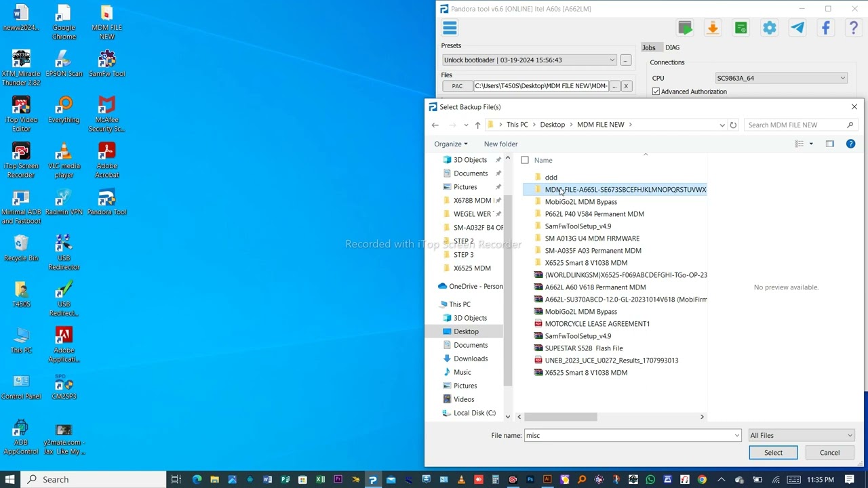The height and width of the screenshot is (488, 868).
Task: Click This PC in the address breadcrumb
Action: coord(517,125)
